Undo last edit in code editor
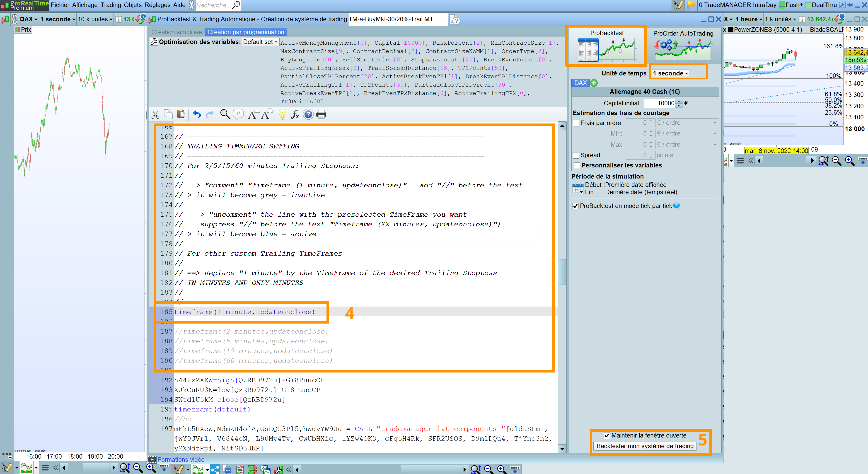Screen dimensions: 868x474 tap(197, 115)
